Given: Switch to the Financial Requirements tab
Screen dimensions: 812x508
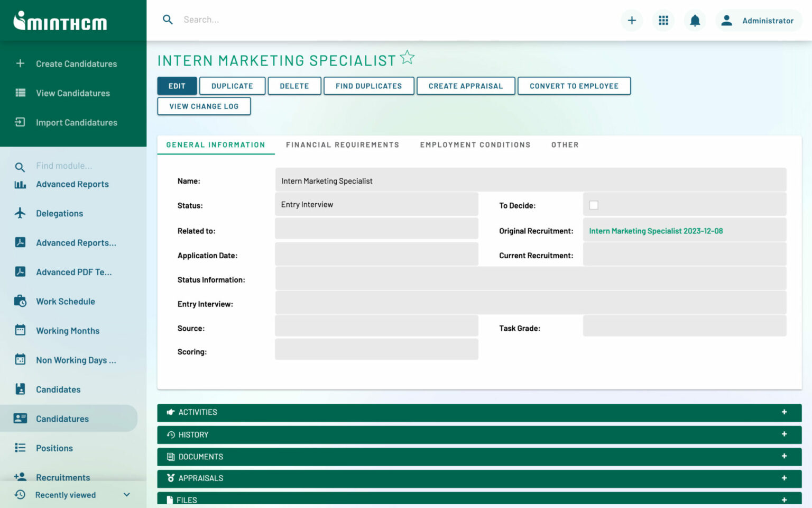Looking at the screenshot, I should pyautogui.click(x=343, y=144).
